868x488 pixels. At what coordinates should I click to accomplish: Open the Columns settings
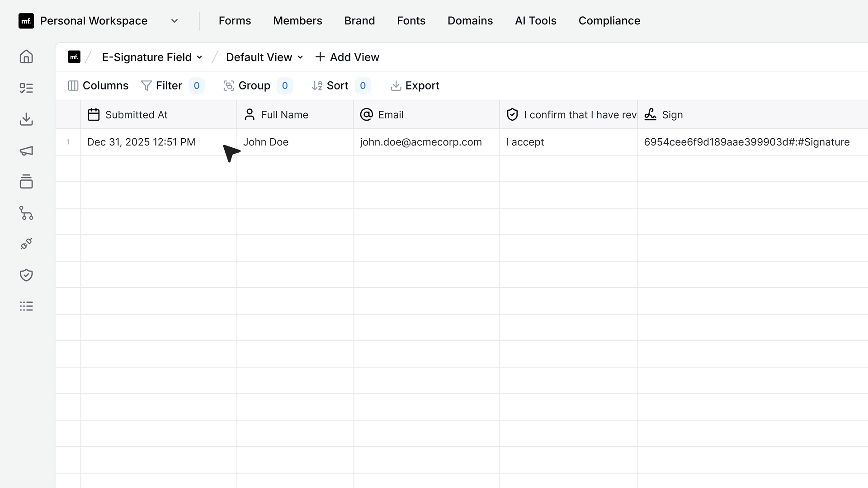[x=98, y=86]
